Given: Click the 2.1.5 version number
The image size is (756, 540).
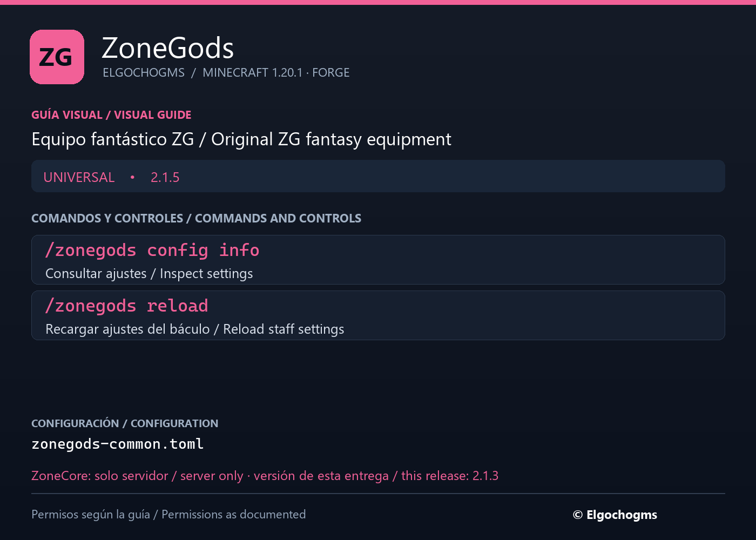Looking at the screenshot, I should [165, 177].
